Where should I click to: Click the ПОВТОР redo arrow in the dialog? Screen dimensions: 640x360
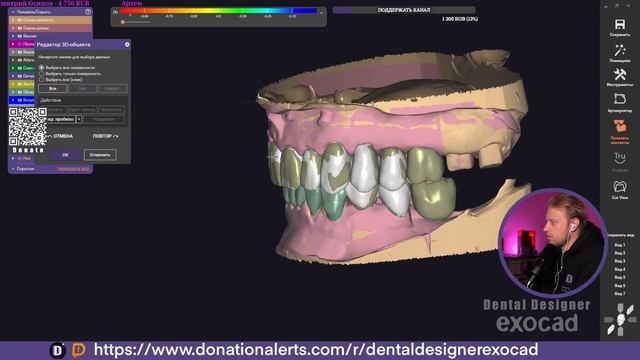pos(105,136)
